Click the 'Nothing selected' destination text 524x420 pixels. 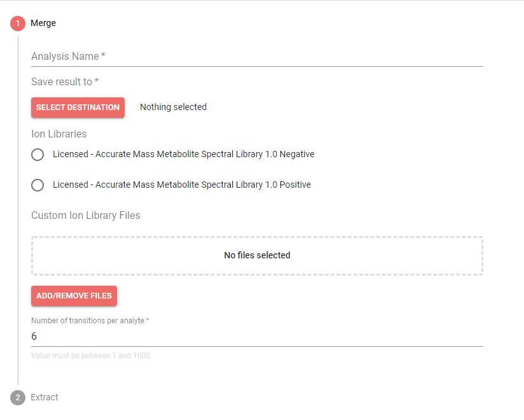[x=173, y=108]
